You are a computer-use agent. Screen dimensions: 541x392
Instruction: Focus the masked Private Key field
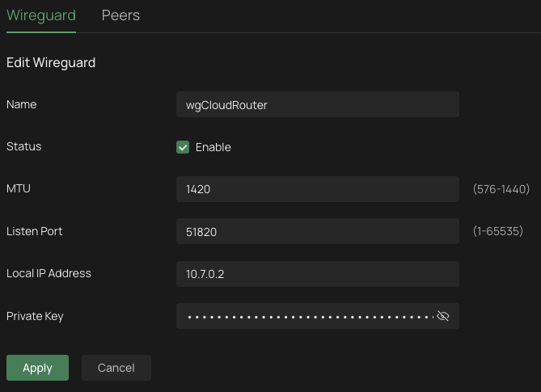(x=307, y=316)
